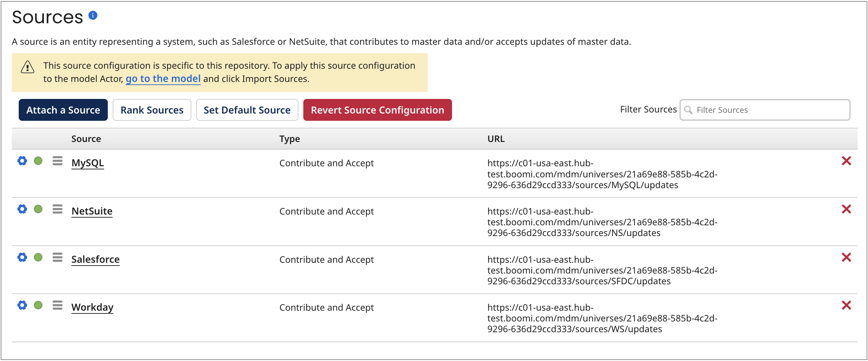
Task: Open the Attach a Source dialog
Action: 63,110
